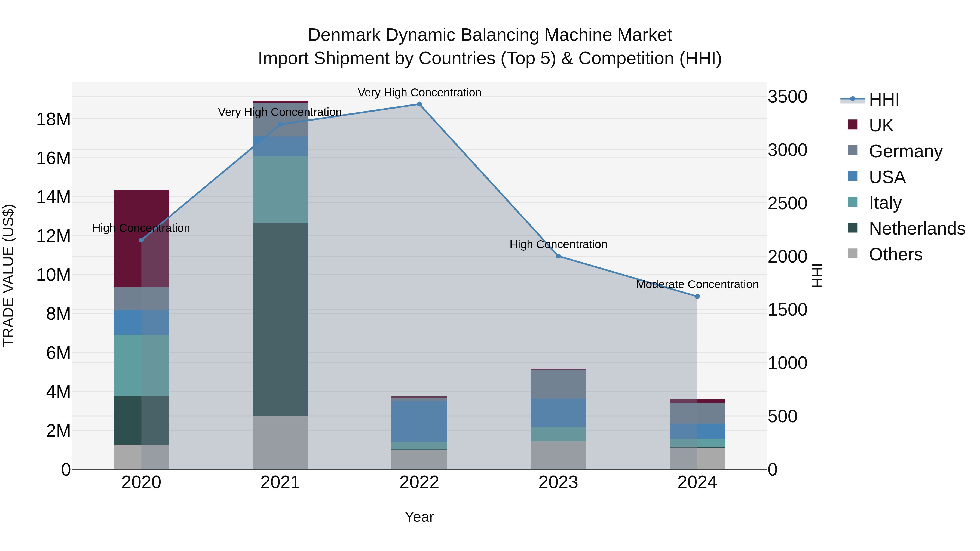Click the 2022 USA bar segment
The width and height of the screenshot is (980, 551).
pyautogui.click(x=419, y=421)
